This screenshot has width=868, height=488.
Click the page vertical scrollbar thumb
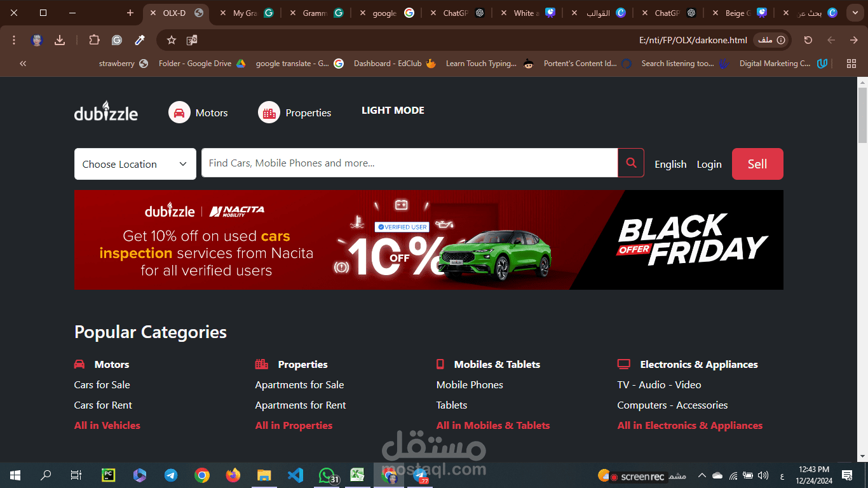[862, 115]
